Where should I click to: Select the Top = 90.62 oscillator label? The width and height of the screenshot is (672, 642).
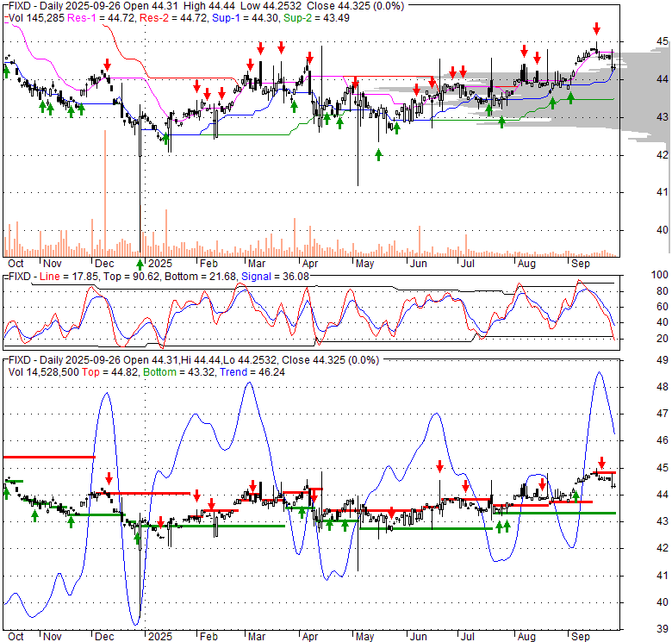point(132,277)
